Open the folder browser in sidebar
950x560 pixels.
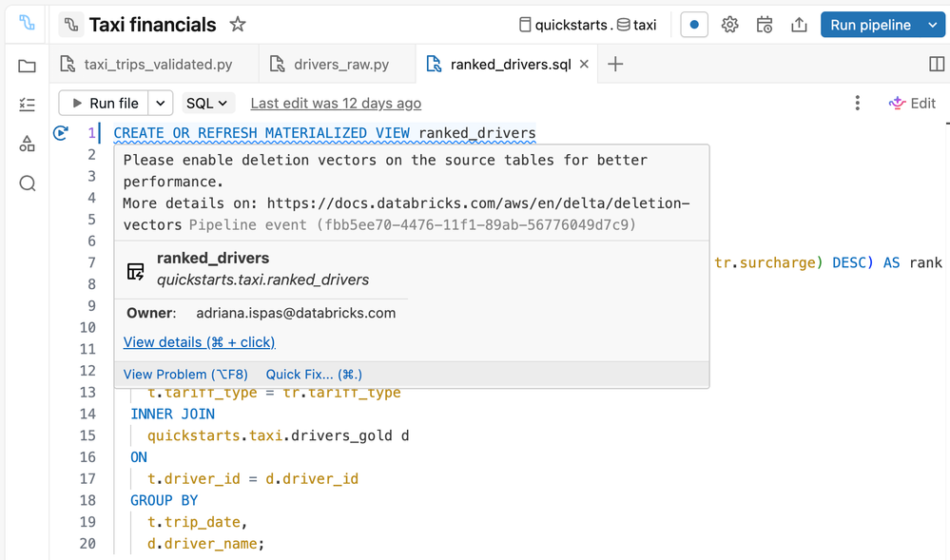(27, 66)
